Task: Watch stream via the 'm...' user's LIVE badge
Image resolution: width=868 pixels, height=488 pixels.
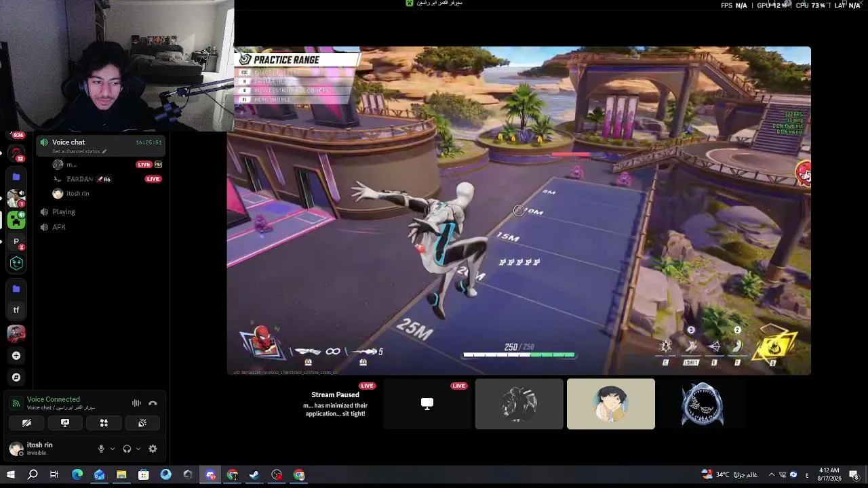Action: [144, 165]
